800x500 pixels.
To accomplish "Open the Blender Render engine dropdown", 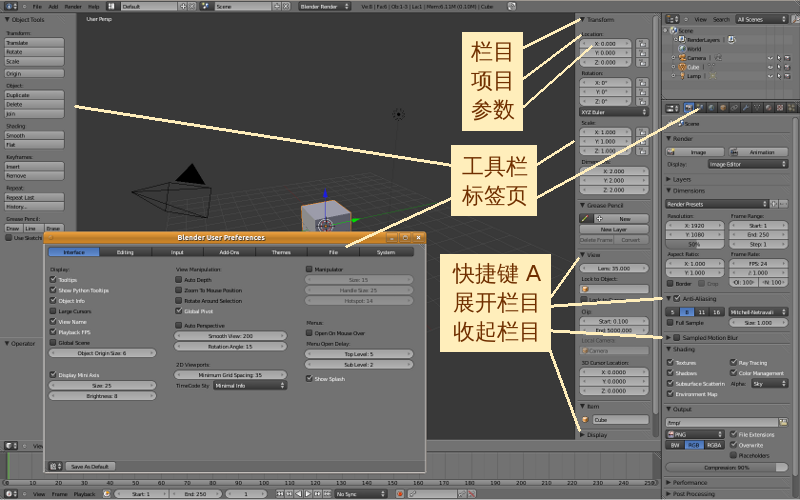I will [x=324, y=6].
